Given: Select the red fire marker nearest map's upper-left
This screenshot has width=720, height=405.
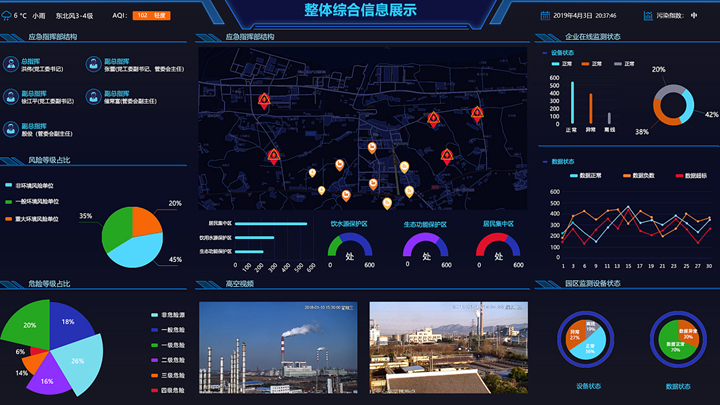Looking at the screenshot, I should (264, 101).
